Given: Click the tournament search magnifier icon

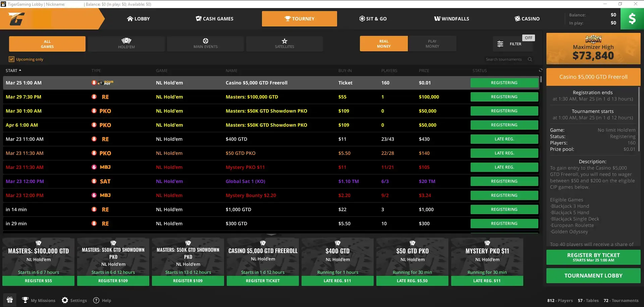Looking at the screenshot, I should coord(530,59).
